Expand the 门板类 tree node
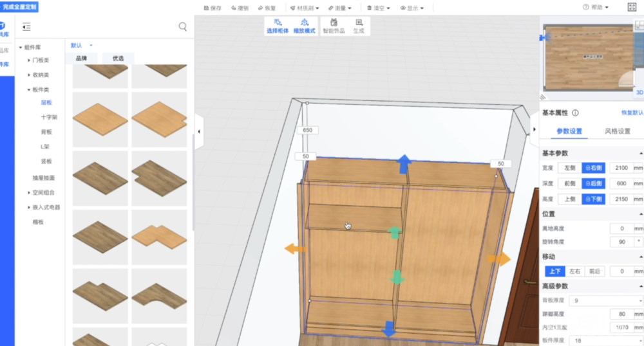 [30, 60]
